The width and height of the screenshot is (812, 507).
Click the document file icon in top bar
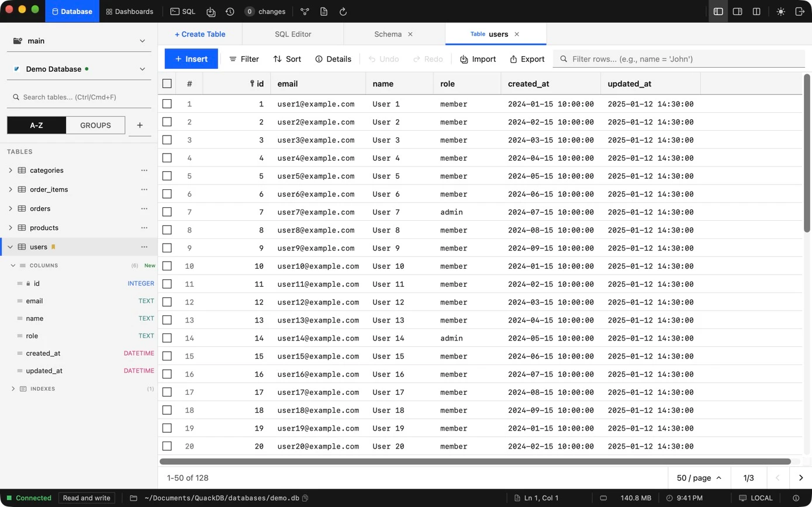tap(324, 12)
